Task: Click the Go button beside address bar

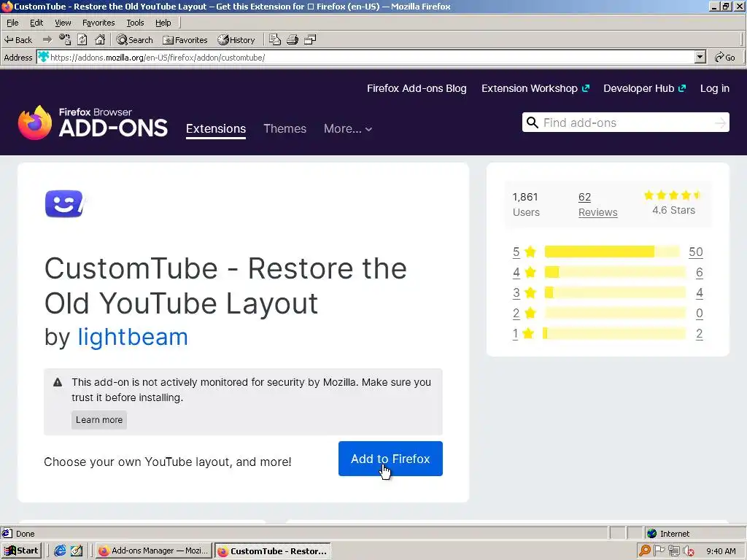Action: [x=725, y=57]
